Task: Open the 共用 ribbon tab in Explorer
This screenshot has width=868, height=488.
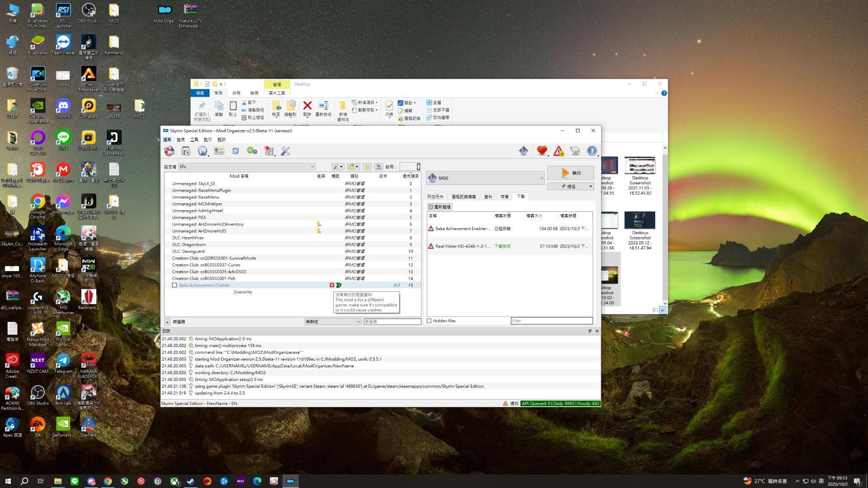Action: tap(236, 93)
